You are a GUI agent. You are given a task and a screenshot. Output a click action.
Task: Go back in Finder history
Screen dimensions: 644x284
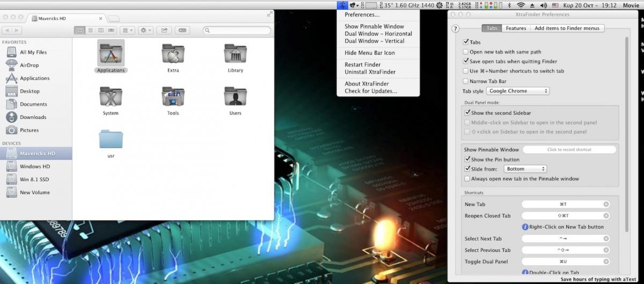(x=6, y=31)
